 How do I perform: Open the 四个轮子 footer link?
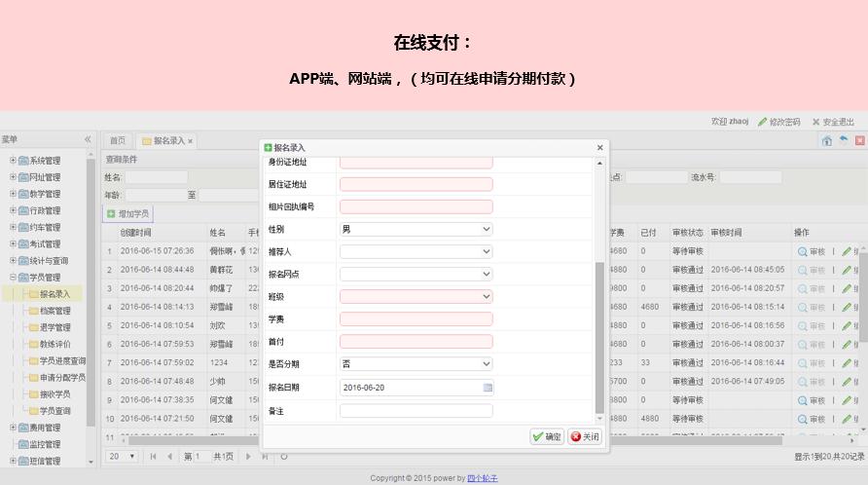pyautogui.click(x=483, y=478)
